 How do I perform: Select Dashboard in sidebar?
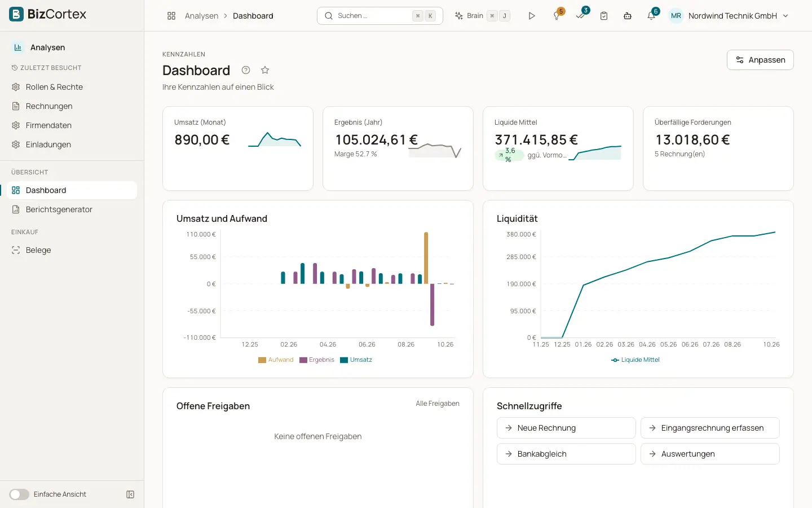pos(72,190)
